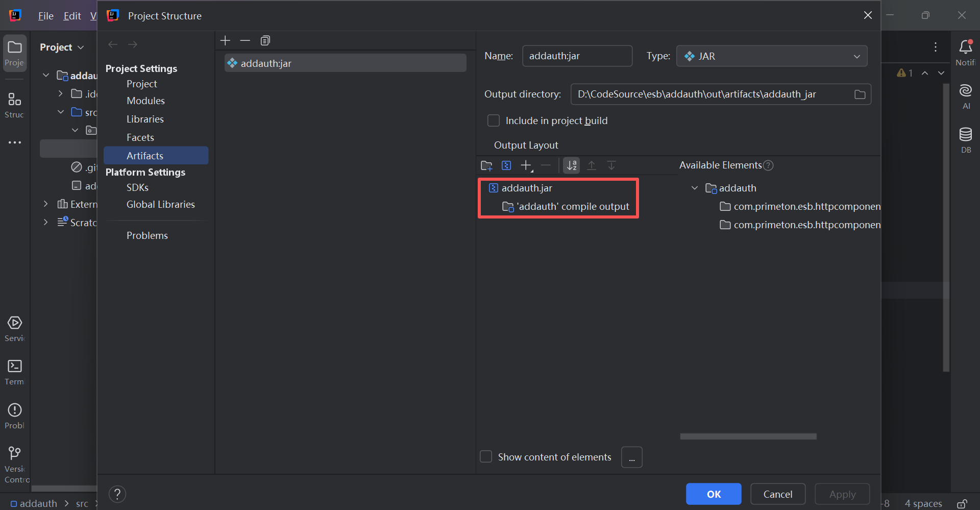
Task: Click the copy artifact icon
Action: tap(265, 40)
